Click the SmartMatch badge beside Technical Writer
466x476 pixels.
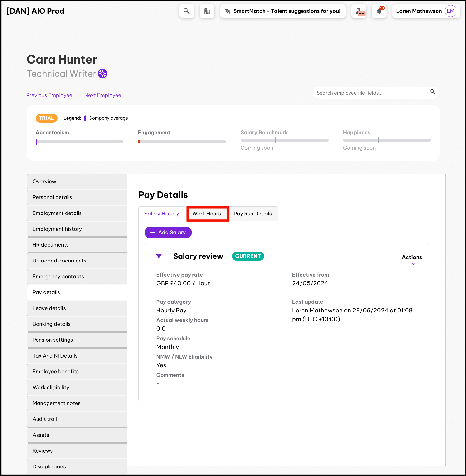102,74
